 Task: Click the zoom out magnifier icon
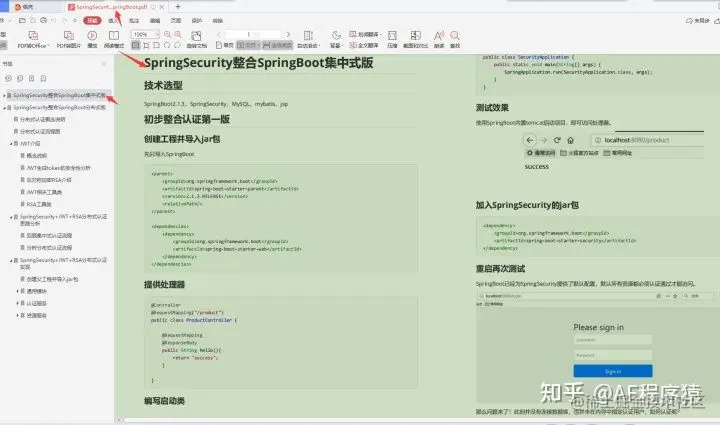pos(168,34)
